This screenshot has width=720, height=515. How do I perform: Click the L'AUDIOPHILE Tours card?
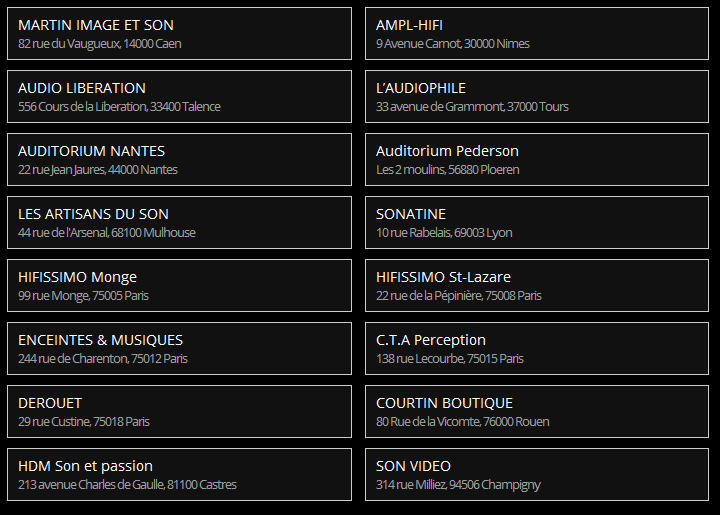pos(537,96)
